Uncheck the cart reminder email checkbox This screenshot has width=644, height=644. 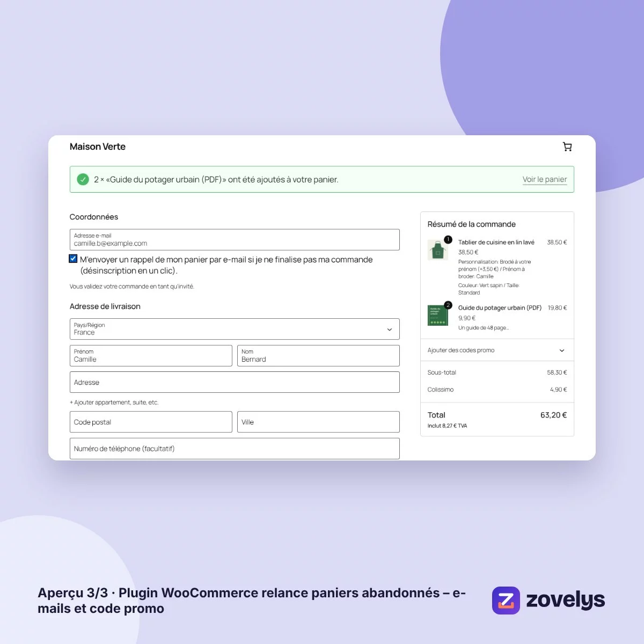coord(74,259)
